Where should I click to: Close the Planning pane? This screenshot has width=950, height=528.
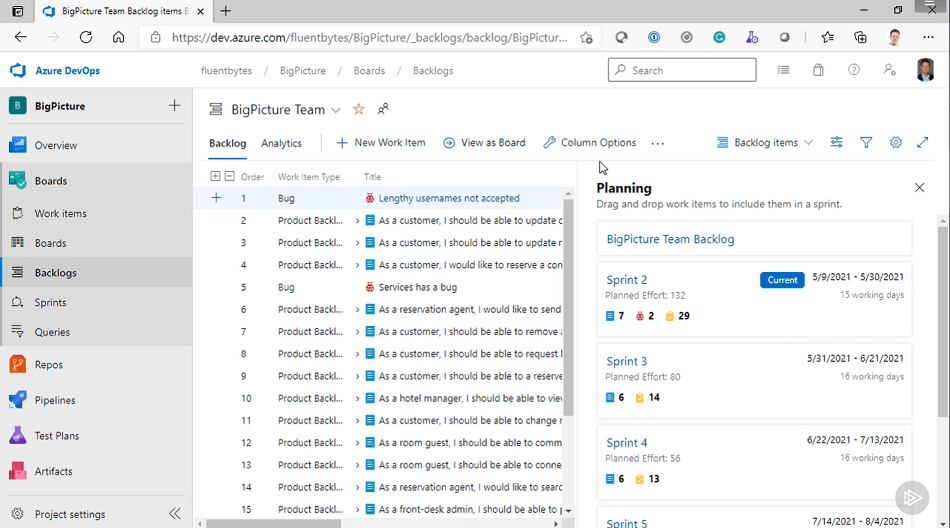click(x=920, y=188)
